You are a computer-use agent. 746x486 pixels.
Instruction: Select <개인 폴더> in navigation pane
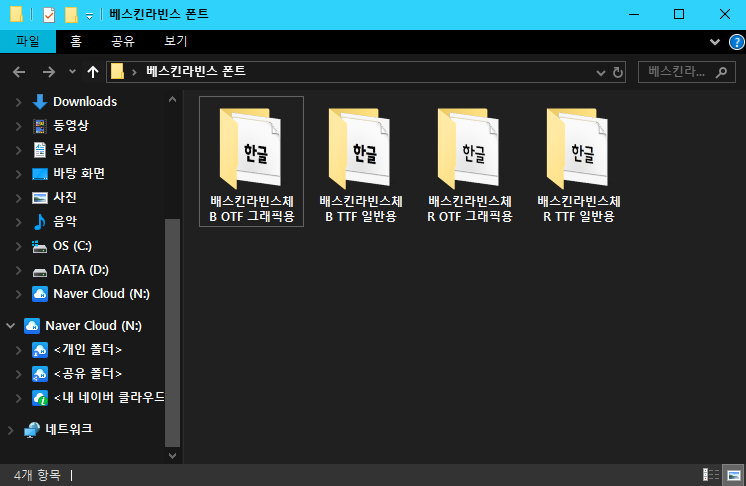point(88,350)
